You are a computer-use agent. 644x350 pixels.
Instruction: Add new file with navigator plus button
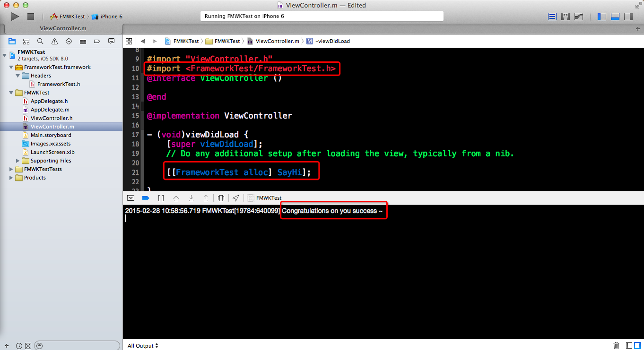pos(6,346)
